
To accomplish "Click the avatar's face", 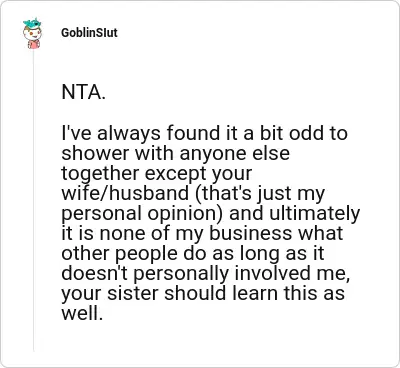I will [x=31, y=33].
